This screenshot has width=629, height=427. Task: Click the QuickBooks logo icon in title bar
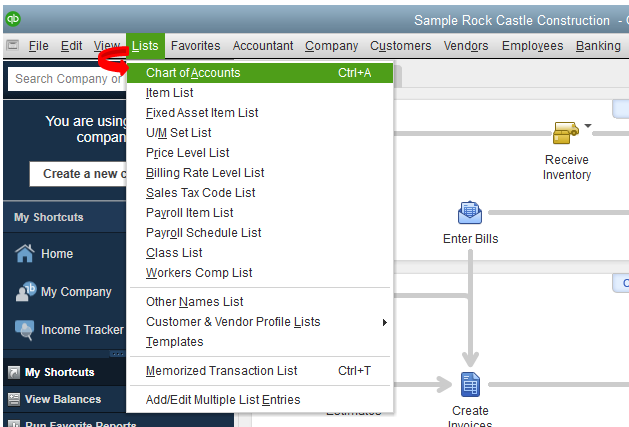[x=13, y=19]
